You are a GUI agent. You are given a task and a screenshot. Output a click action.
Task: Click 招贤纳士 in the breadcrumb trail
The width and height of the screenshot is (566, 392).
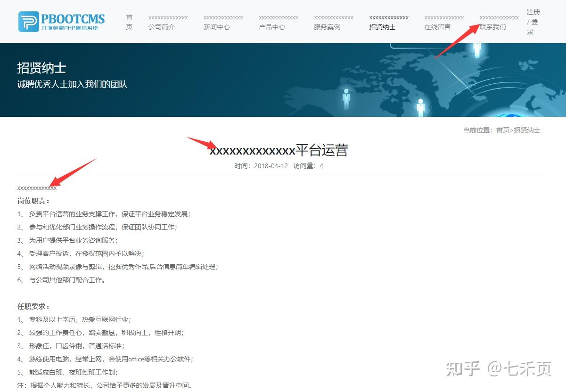(x=527, y=130)
